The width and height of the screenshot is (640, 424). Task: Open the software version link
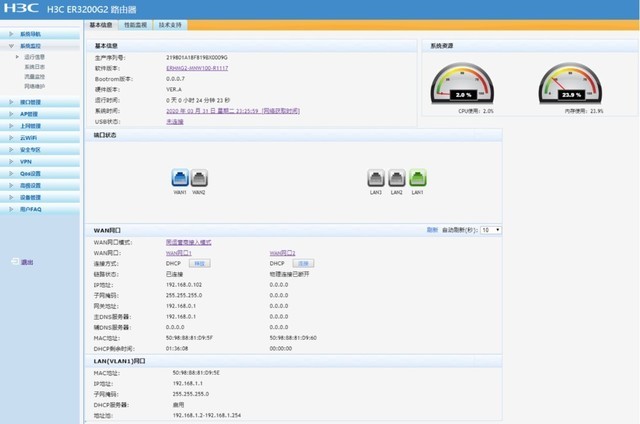tap(197, 68)
